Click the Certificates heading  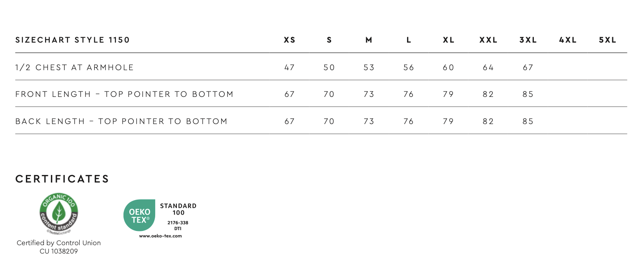pos(62,179)
